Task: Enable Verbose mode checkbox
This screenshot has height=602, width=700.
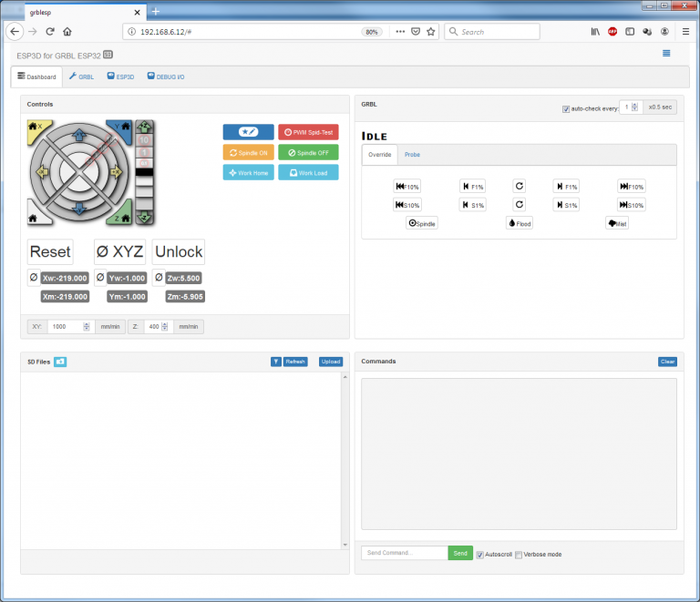Action: point(519,555)
